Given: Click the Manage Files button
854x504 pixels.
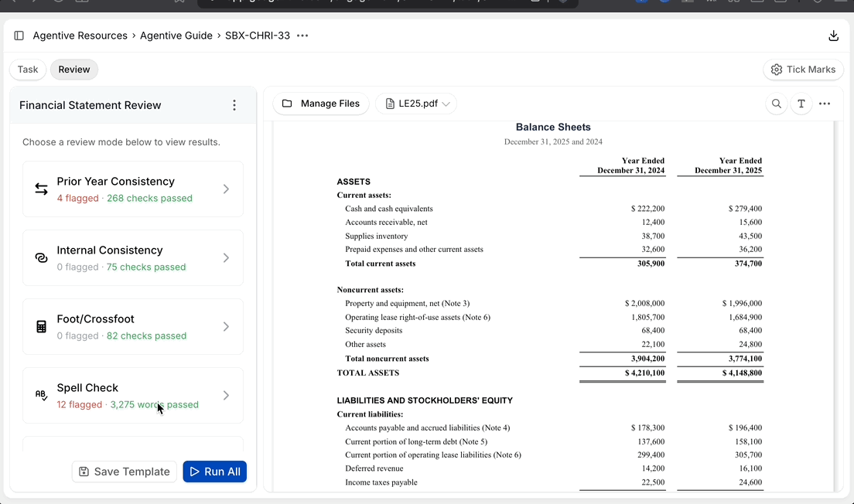Looking at the screenshot, I should [x=321, y=104].
